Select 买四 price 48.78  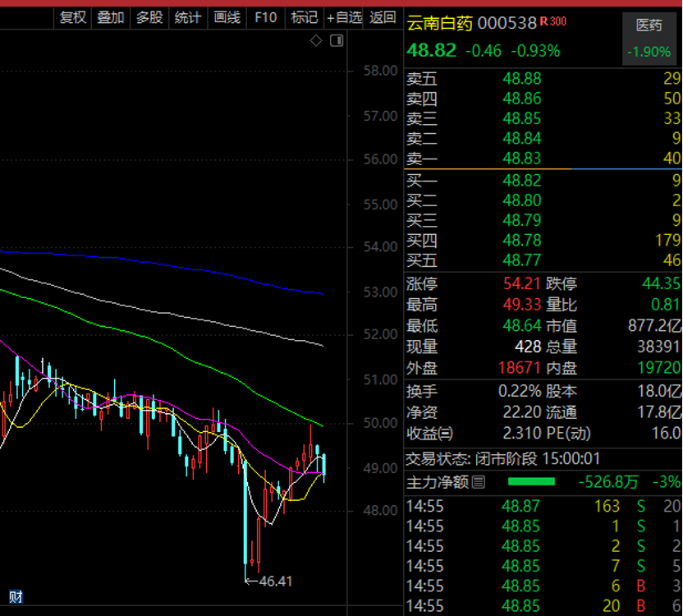coord(522,241)
